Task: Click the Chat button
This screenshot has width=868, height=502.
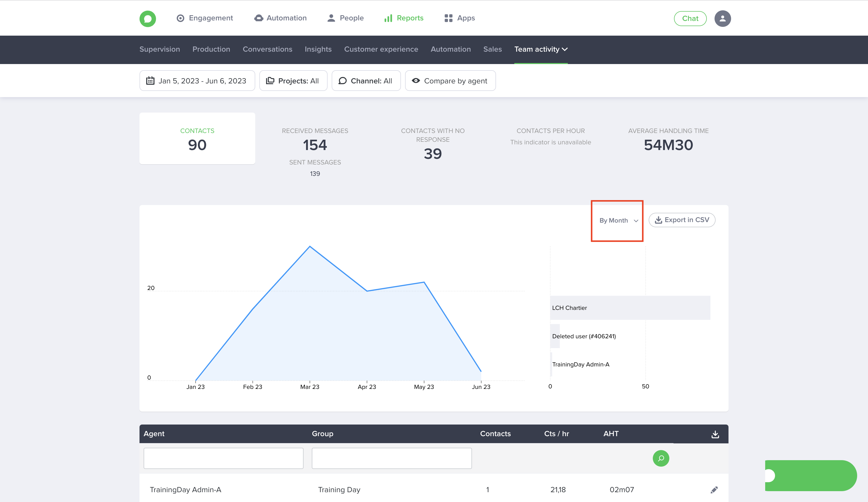Action: pos(690,19)
